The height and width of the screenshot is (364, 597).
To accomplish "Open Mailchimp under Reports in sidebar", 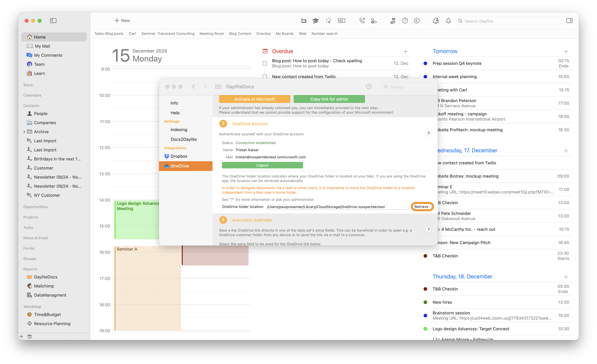I will [54, 286].
